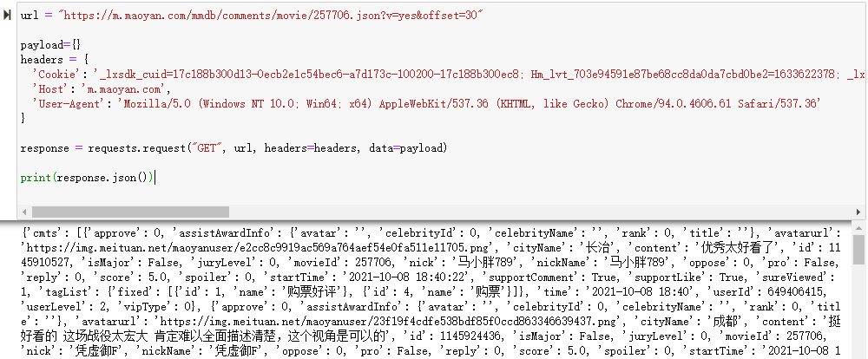Click the payload={} line

click(51, 45)
